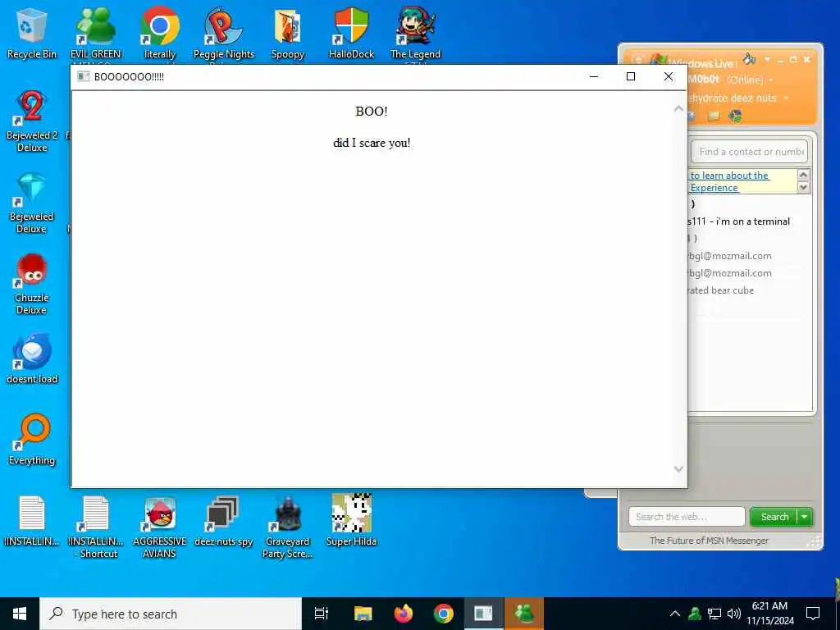
Task: Select the Everything search shortcut
Action: point(32,440)
